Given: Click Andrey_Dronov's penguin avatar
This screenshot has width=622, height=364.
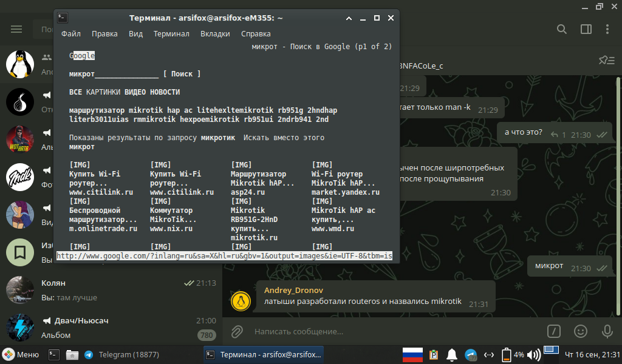Looking at the screenshot, I should click(241, 301).
